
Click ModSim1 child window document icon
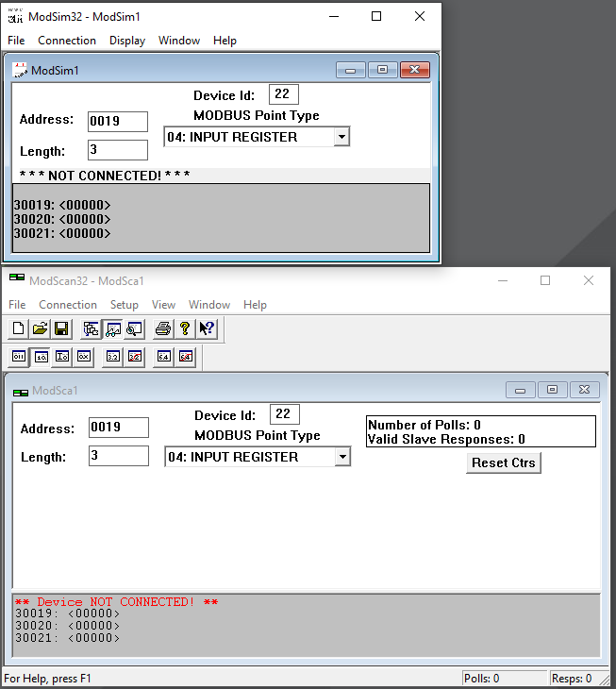pyautogui.click(x=20, y=70)
